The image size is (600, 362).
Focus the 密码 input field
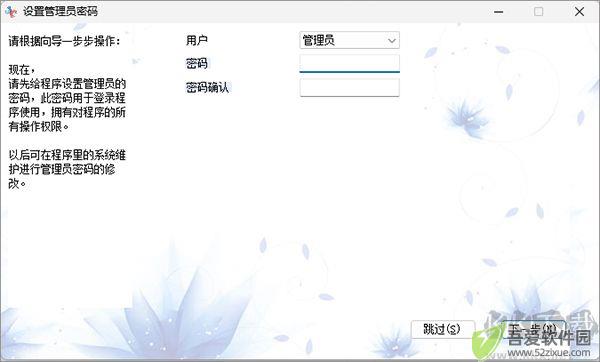tap(349, 63)
